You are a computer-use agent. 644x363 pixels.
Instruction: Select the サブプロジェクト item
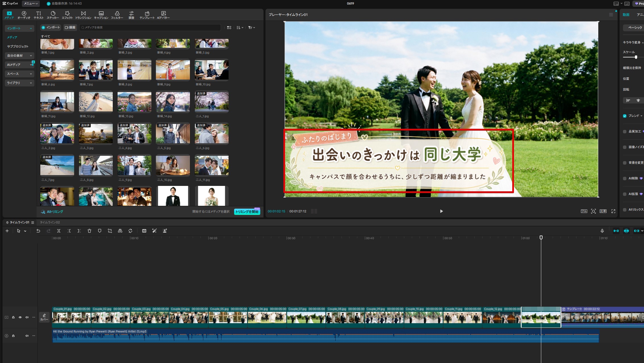[x=18, y=46]
